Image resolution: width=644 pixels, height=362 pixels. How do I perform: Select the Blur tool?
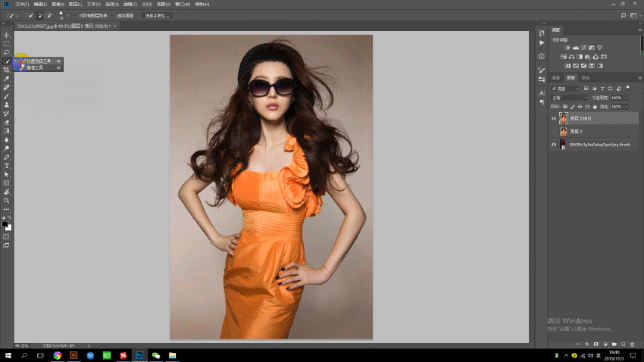point(7,140)
